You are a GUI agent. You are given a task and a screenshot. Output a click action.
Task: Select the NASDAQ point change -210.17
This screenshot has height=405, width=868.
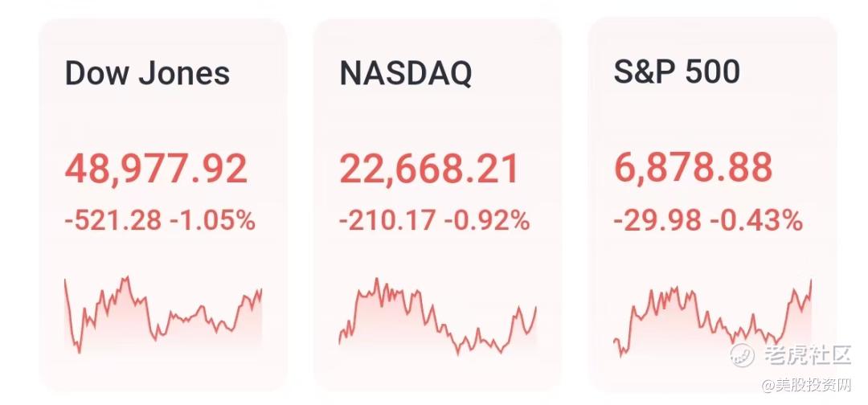point(388,220)
